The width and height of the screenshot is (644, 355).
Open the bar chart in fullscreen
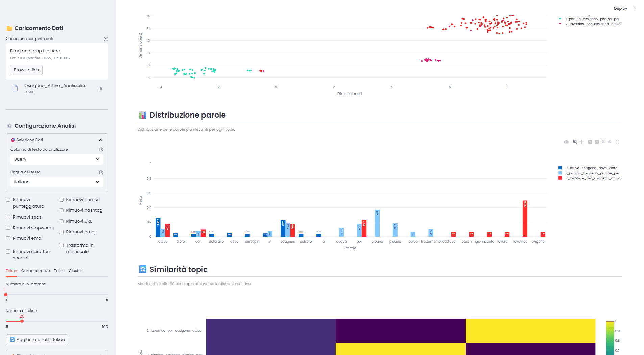618,142
